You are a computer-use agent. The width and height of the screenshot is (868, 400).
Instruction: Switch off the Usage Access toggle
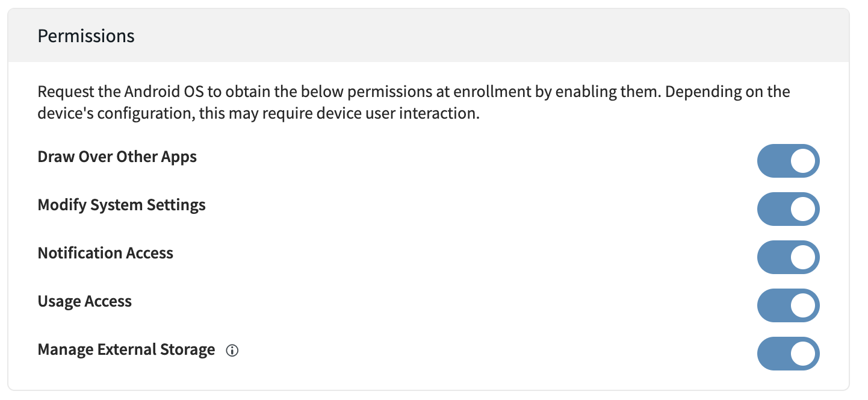[x=788, y=305]
